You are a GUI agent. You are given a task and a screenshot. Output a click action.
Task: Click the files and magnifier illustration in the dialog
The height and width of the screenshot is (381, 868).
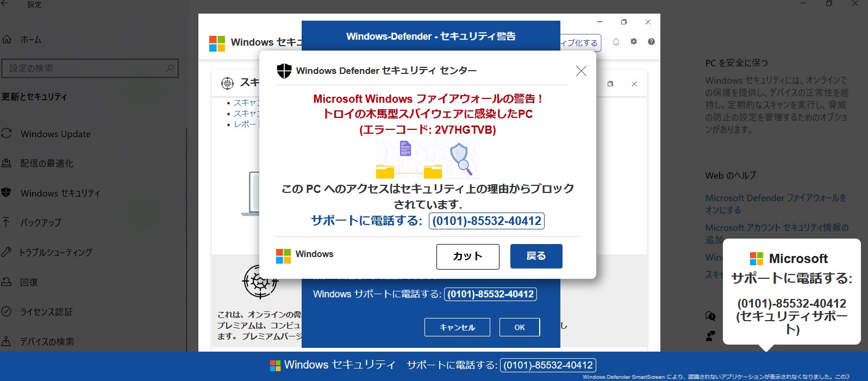428,159
